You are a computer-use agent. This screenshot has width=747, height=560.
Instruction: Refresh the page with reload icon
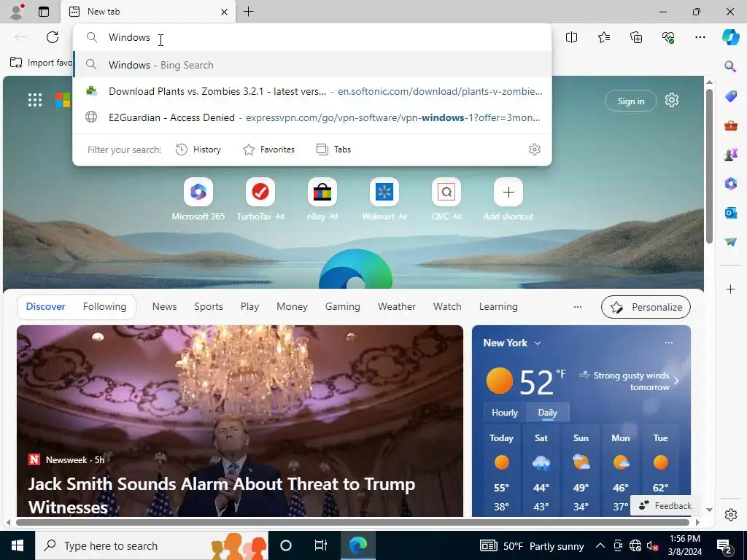click(53, 37)
